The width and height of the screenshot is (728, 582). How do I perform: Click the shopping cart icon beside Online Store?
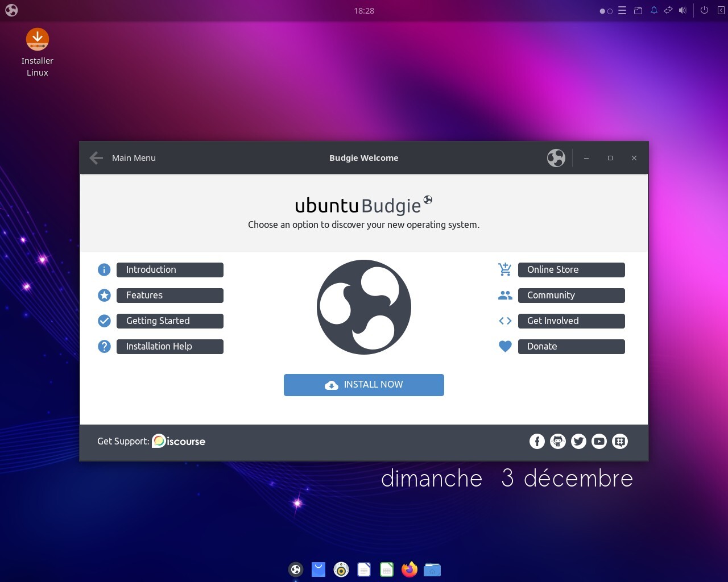click(505, 269)
